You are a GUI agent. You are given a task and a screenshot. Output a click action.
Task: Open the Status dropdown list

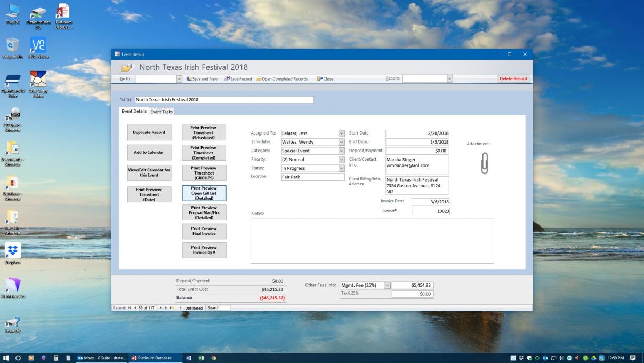342,168
